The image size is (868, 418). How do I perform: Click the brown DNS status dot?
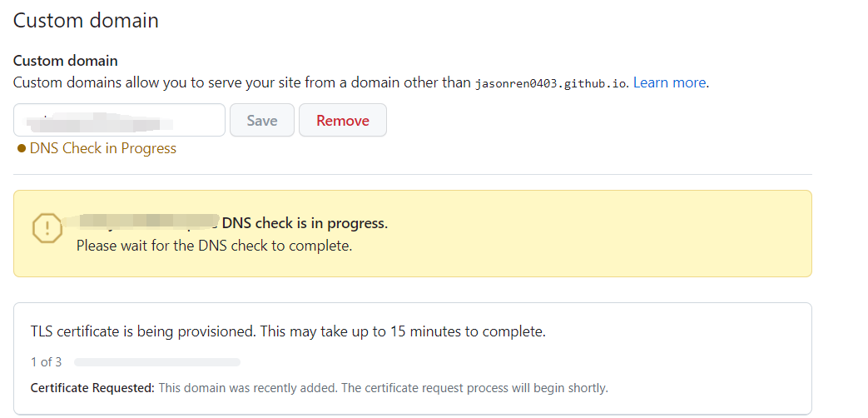coord(22,148)
